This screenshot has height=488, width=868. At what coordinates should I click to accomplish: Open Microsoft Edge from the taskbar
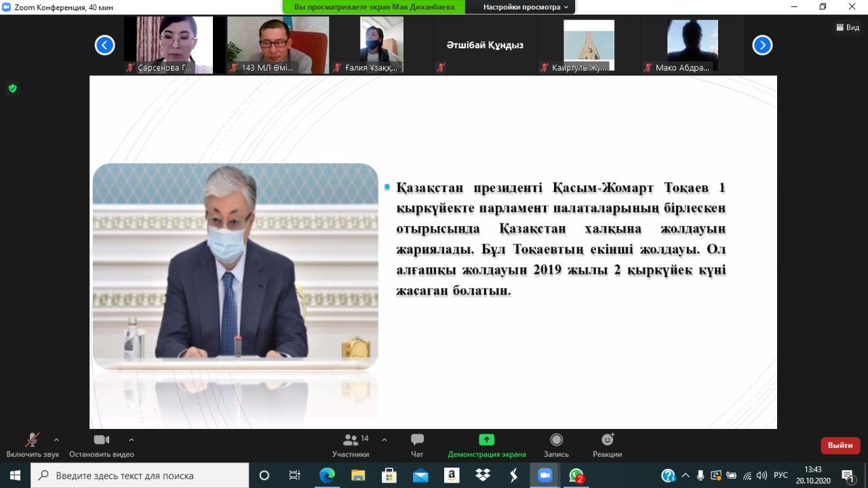tap(327, 475)
